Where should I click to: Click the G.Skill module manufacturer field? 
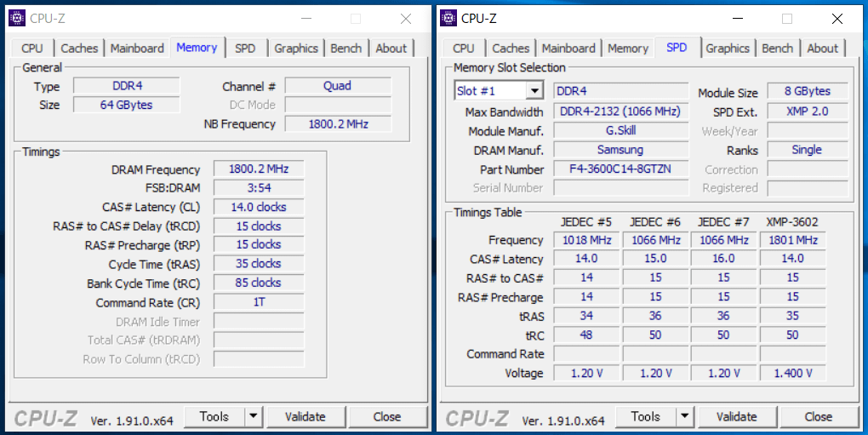(621, 130)
